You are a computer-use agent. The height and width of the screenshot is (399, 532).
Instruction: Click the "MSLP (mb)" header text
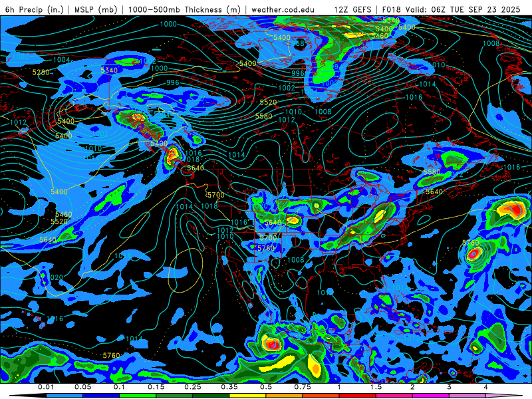click(96, 9)
